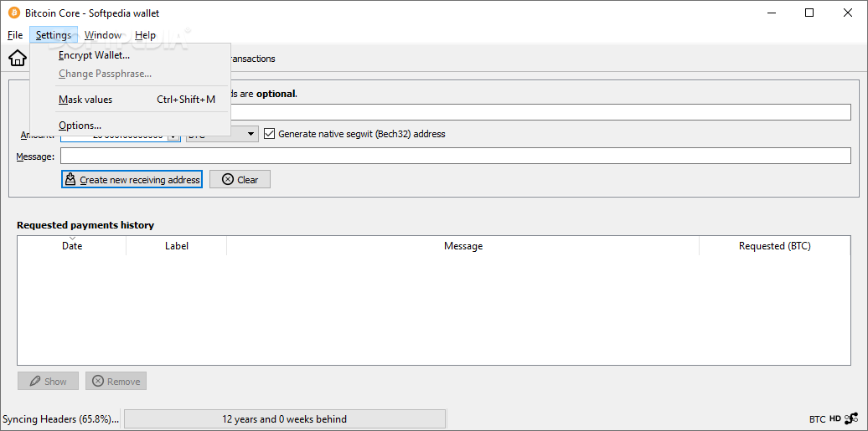Sort payments history by Date column
The image size is (868, 431).
click(x=72, y=246)
